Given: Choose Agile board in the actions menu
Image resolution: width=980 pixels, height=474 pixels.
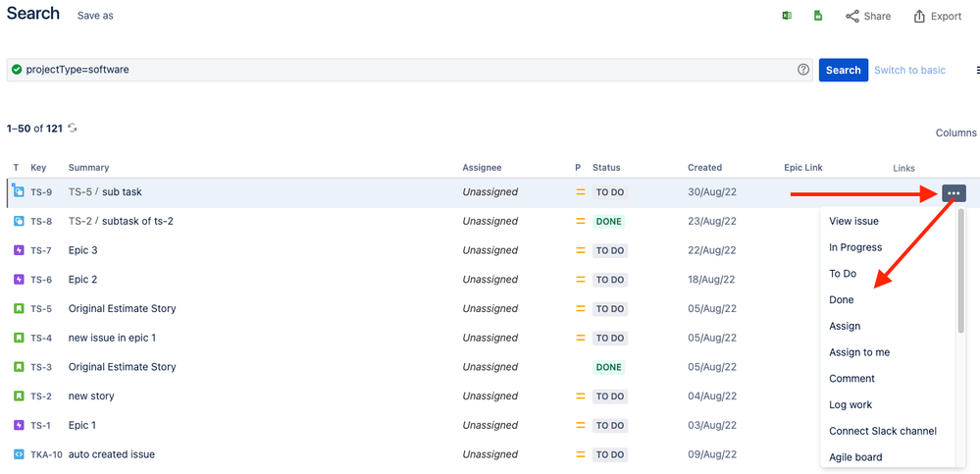Looking at the screenshot, I should click(855, 457).
